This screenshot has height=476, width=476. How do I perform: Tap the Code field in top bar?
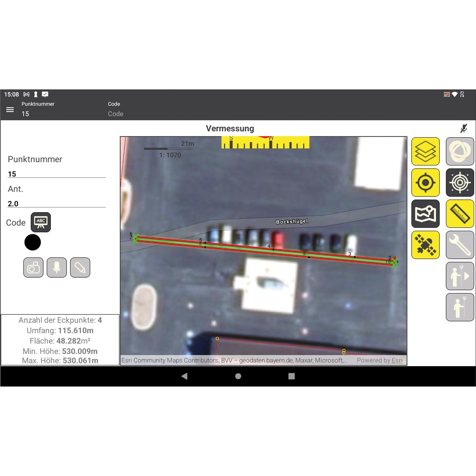click(x=115, y=114)
